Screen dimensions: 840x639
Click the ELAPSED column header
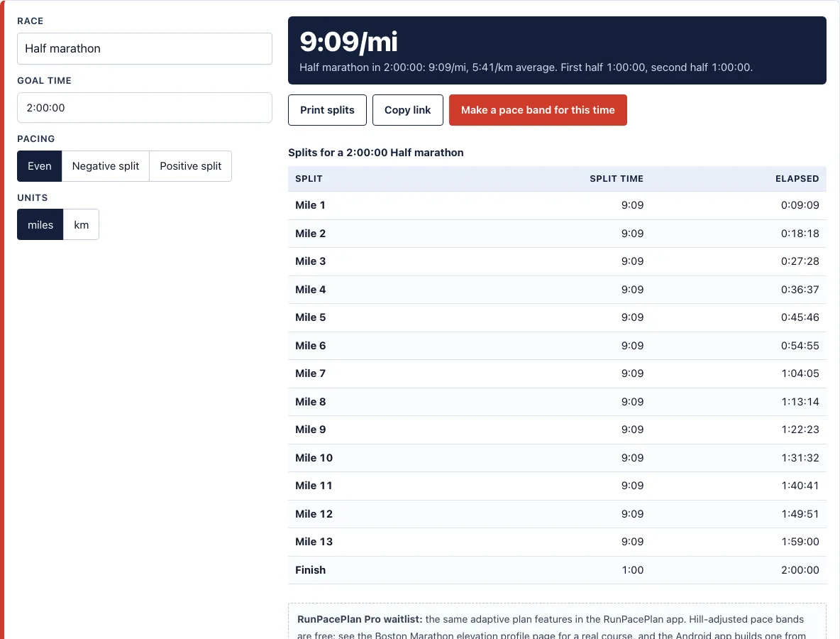point(797,179)
